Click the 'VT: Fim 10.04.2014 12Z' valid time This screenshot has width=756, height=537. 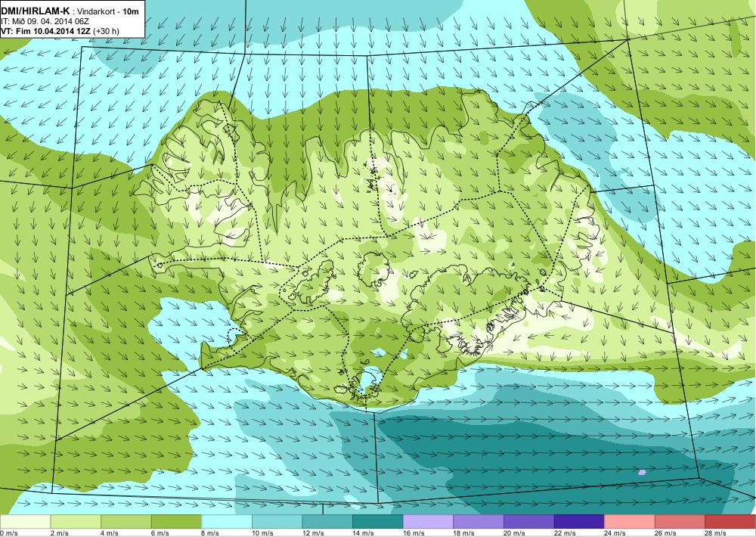[46, 31]
